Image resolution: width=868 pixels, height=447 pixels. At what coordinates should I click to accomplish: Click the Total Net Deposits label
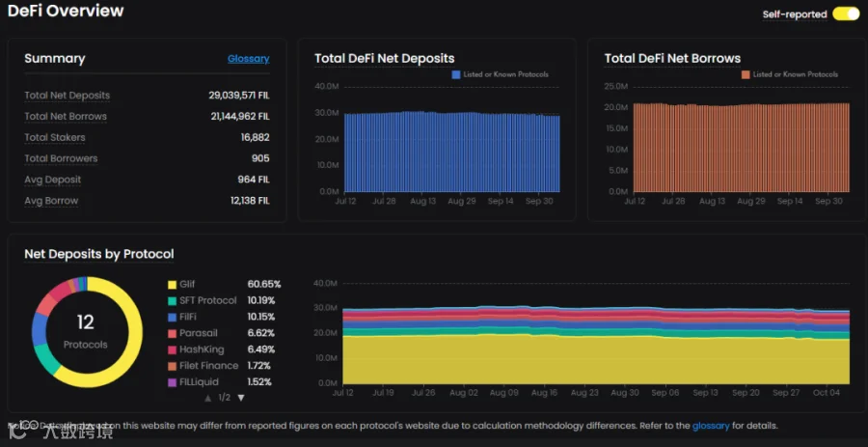[67, 96]
